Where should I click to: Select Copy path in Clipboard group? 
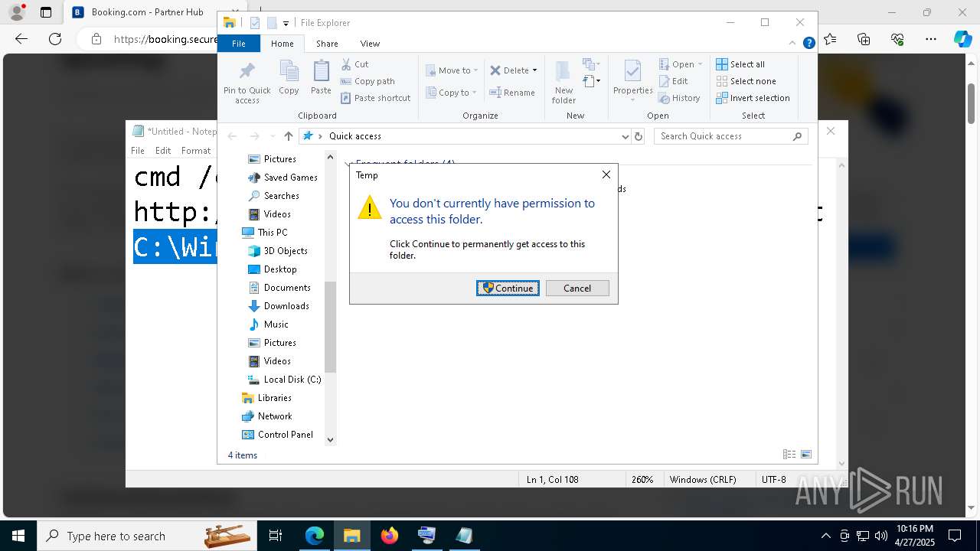367,81
